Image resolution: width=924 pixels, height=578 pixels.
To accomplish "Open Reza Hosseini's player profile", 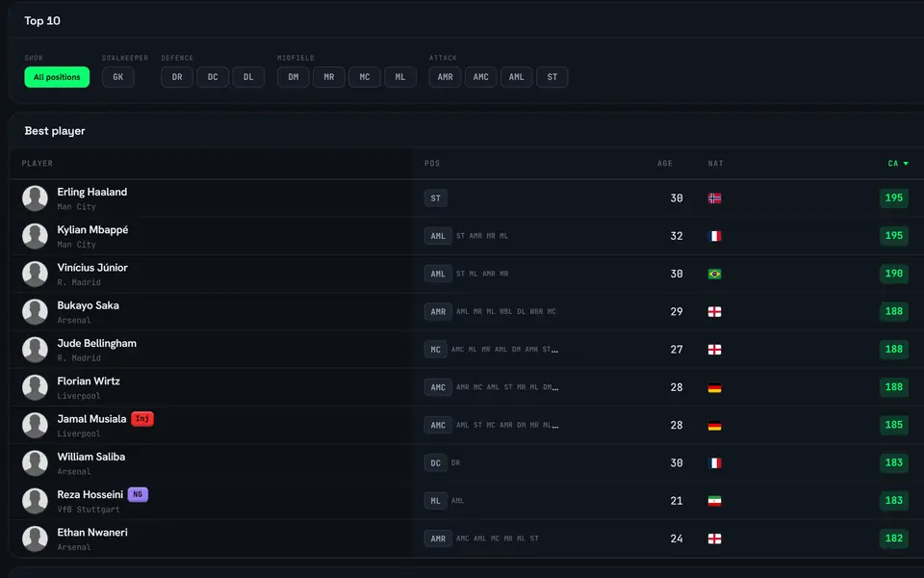I will (x=90, y=494).
